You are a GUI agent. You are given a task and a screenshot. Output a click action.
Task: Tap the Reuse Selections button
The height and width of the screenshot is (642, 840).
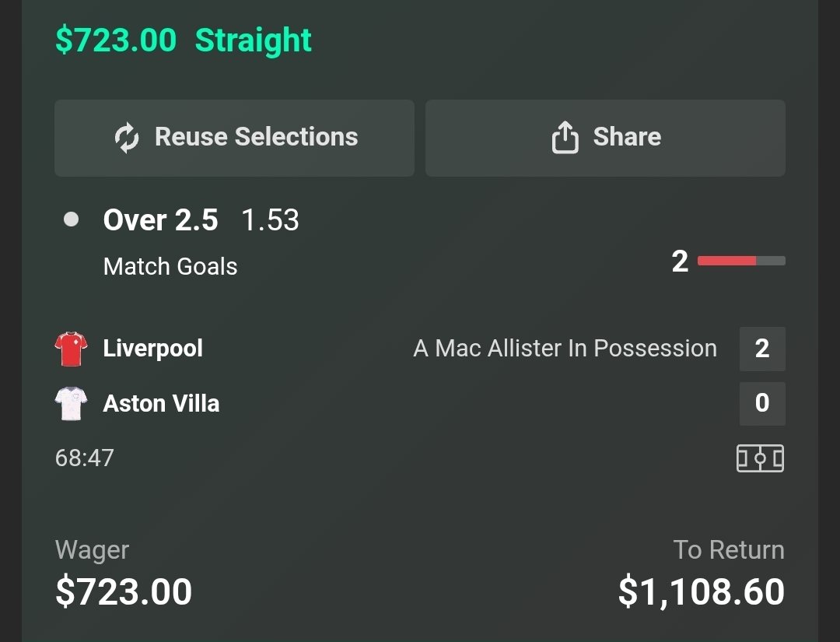(x=235, y=138)
